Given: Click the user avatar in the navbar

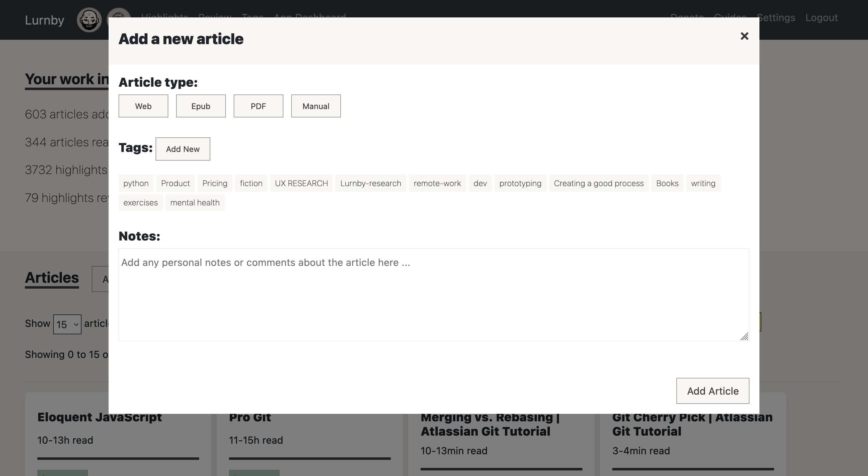Looking at the screenshot, I should click(x=89, y=20).
